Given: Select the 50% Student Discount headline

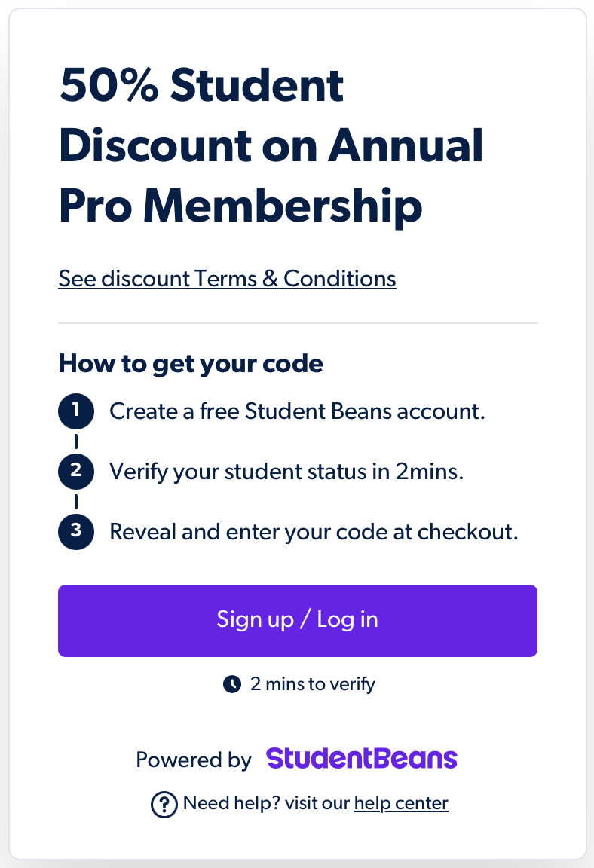Looking at the screenshot, I should click(271, 145).
